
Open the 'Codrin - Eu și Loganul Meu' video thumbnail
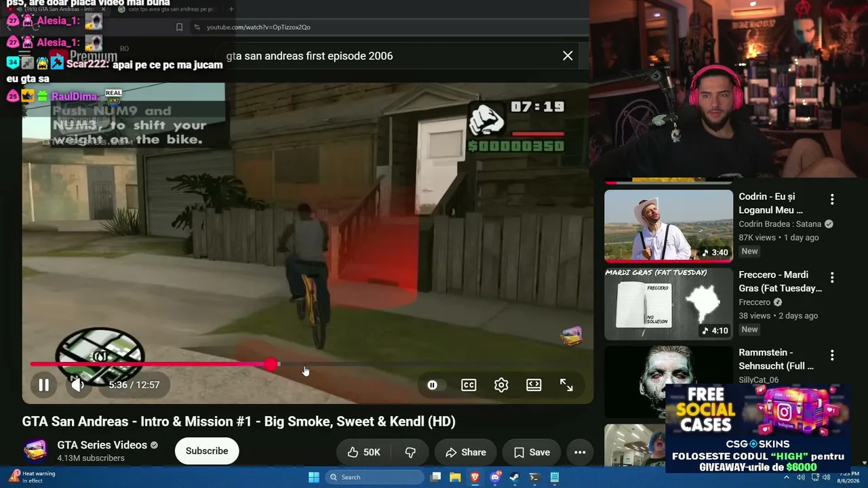click(x=669, y=226)
